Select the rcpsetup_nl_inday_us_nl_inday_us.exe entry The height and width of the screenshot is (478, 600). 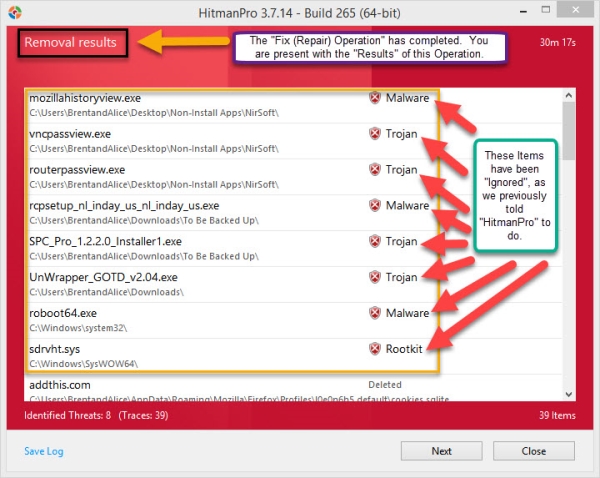click(x=293, y=213)
